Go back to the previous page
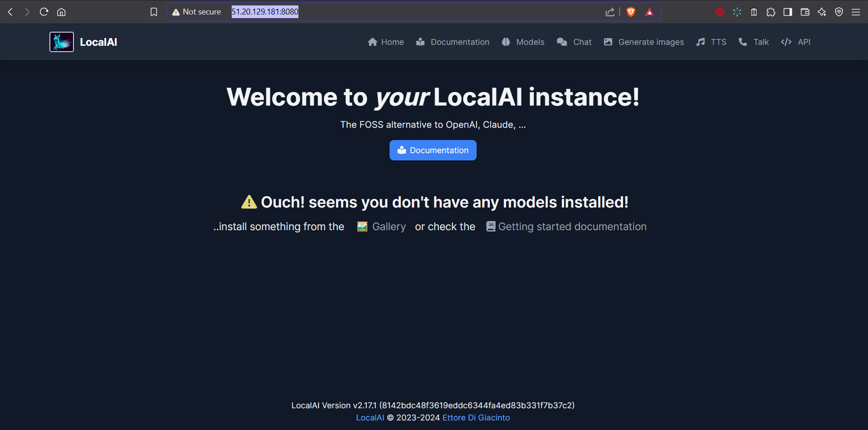This screenshot has width=868, height=430. [10, 12]
